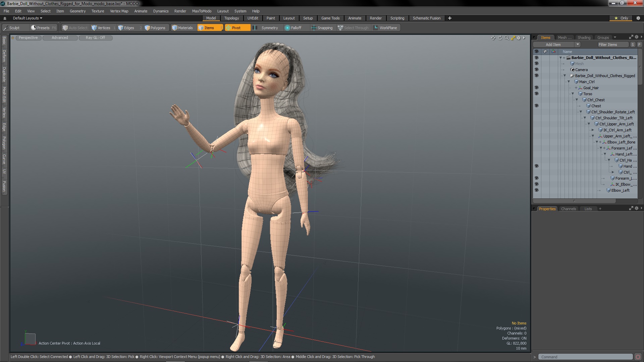
Task: Click Ray GL: Off button
Action: point(95,38)
